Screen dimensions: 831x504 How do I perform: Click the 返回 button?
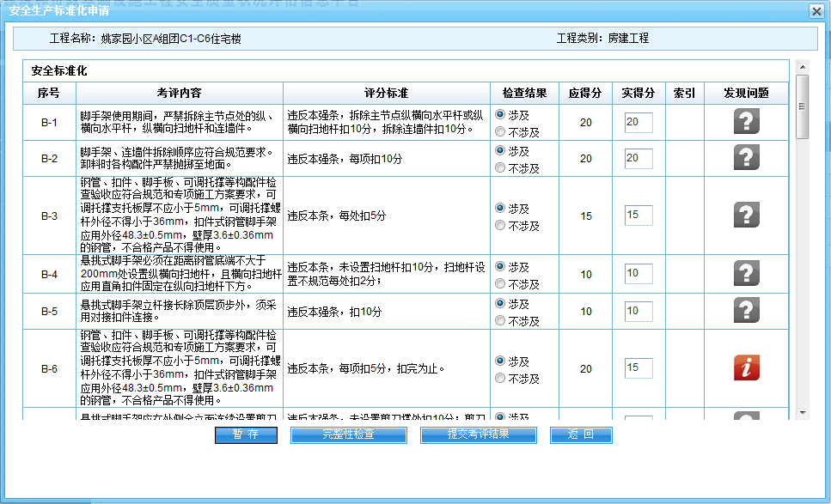(581, 434)
